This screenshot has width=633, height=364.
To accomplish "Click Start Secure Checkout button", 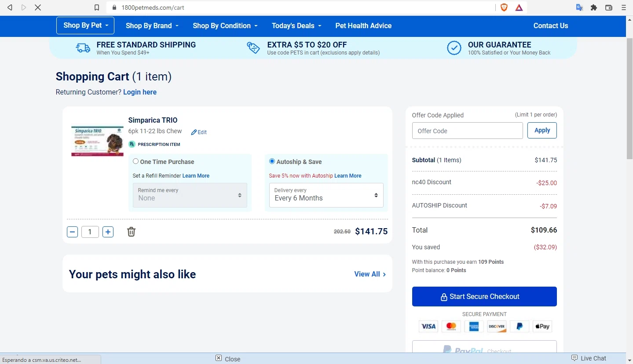I will [484, 297].
